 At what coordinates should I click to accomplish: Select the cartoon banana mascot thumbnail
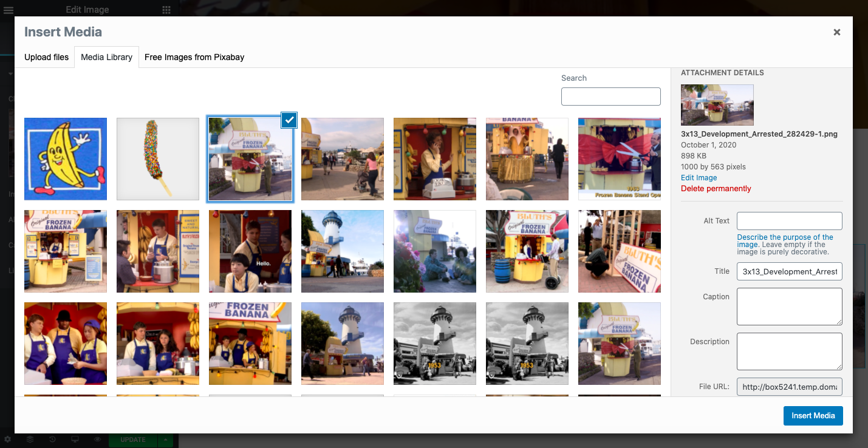point(66,159)
